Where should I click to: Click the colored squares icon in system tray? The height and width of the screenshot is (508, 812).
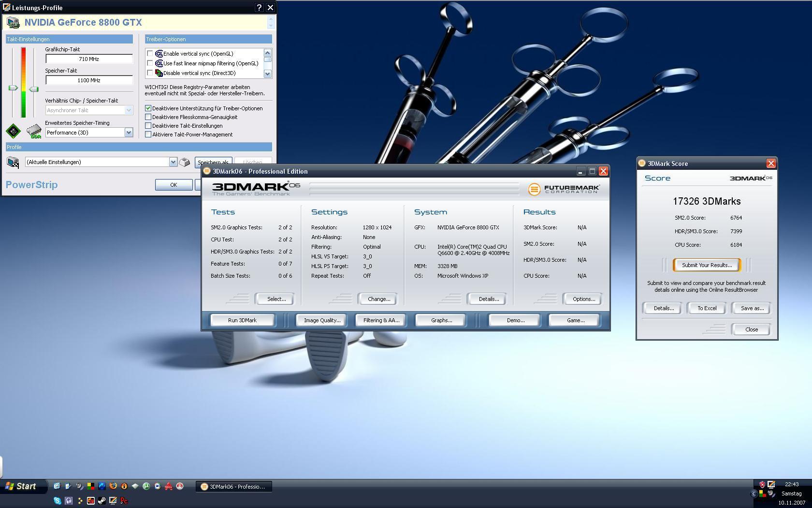(x=762, y=494)
